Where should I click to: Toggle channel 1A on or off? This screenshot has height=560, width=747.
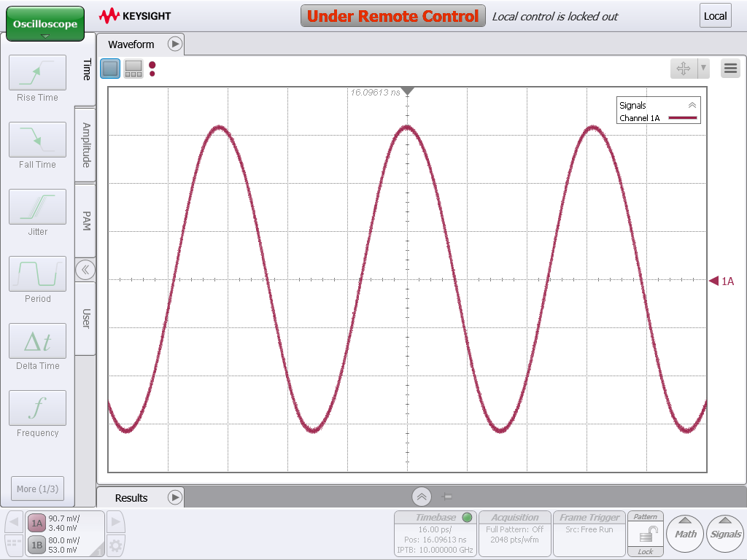point(36,522)
